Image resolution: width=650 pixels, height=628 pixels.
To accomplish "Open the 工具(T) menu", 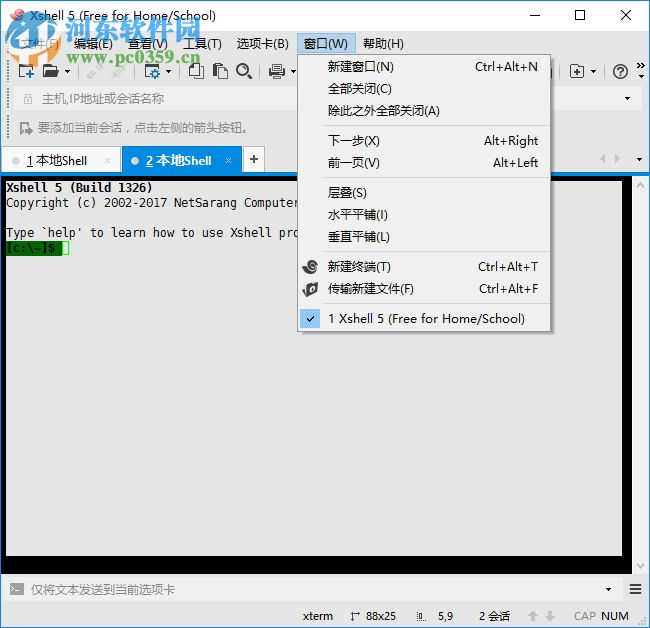I will (202, 44).
